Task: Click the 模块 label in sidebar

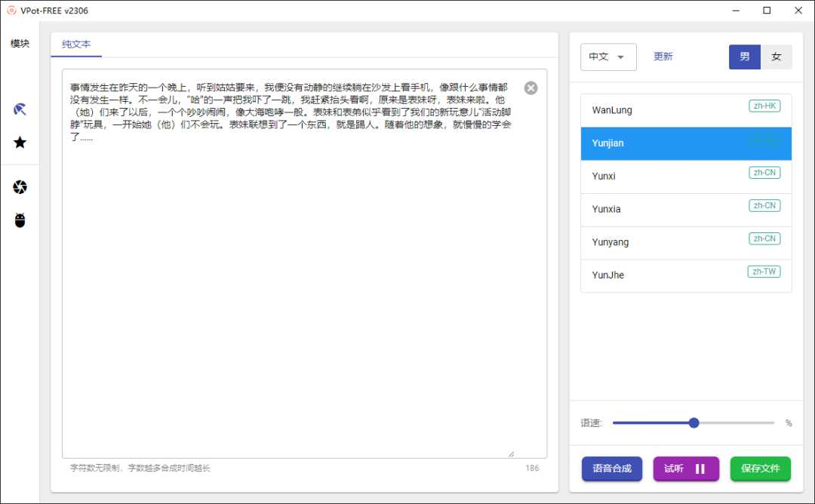Action: 20,44
